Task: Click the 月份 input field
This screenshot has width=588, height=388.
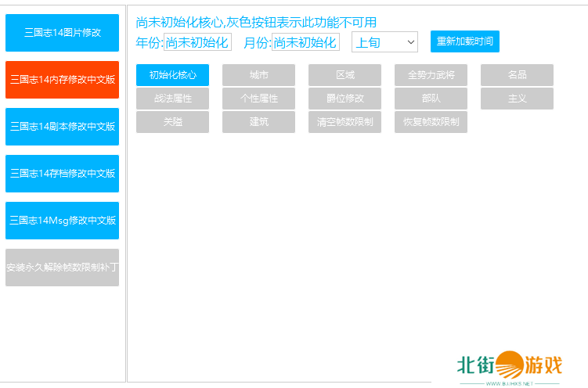Action: click(x=305, y=42)
